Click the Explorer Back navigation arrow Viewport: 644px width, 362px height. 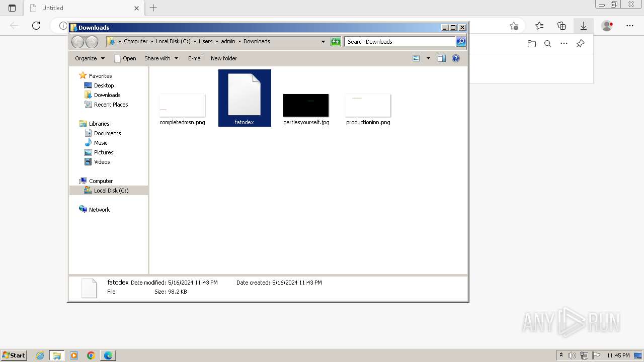(x=77, y=42)
